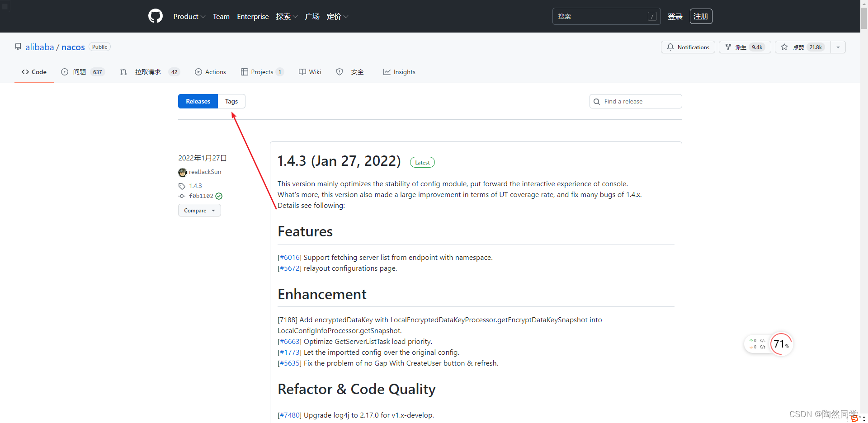The image size is (868, 423).
Task: Click the page vertical scrollbar
Action: pos(864,181)
